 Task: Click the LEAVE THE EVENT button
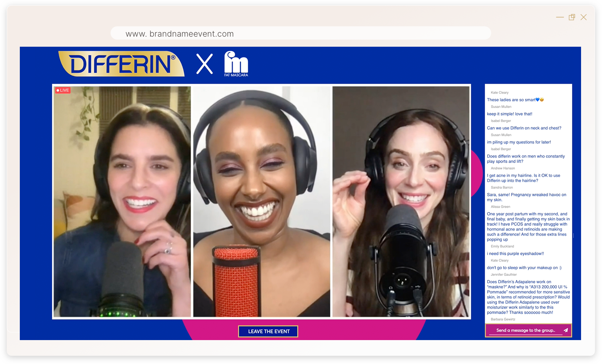pos(268,331)
